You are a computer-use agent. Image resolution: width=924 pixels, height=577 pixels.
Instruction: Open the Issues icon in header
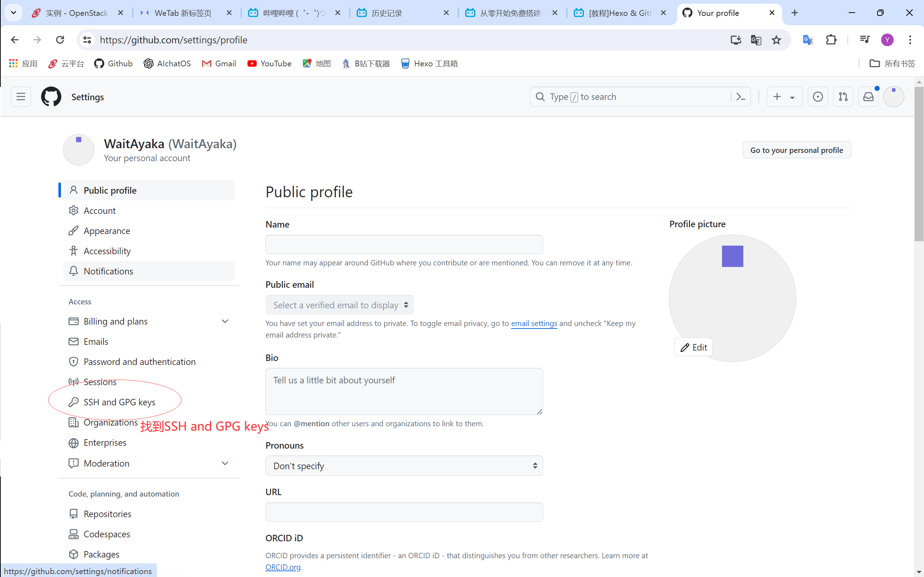[x=818, y=97]
